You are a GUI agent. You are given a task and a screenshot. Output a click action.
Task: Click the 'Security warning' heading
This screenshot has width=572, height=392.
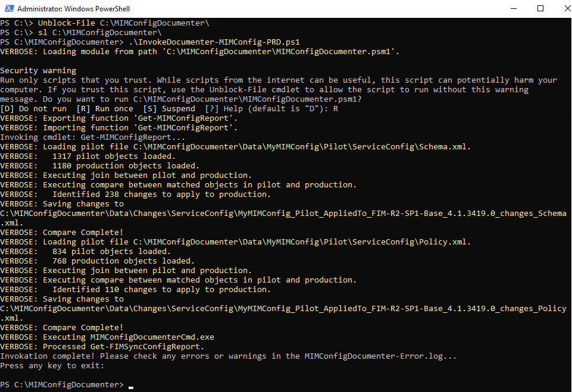tap(38, 70)
